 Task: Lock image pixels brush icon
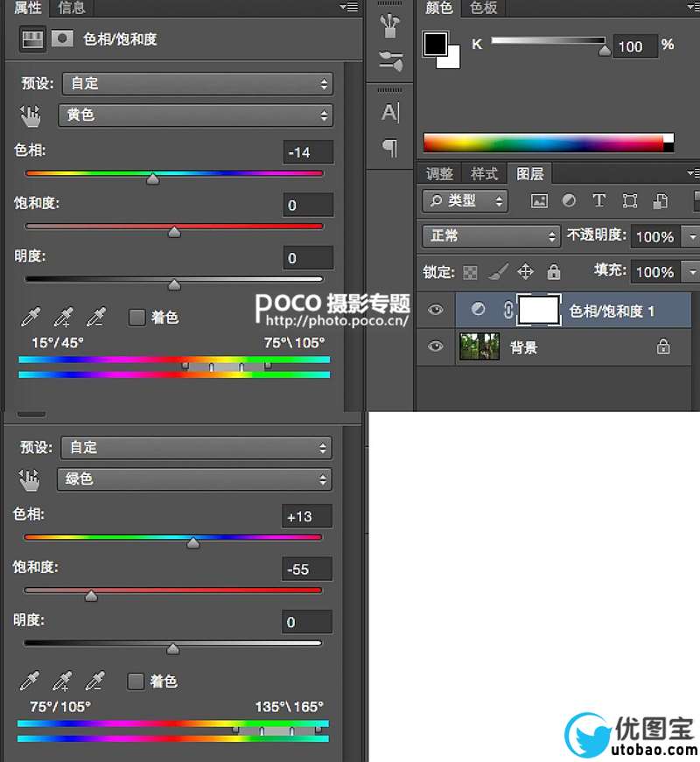pos(498,272)
